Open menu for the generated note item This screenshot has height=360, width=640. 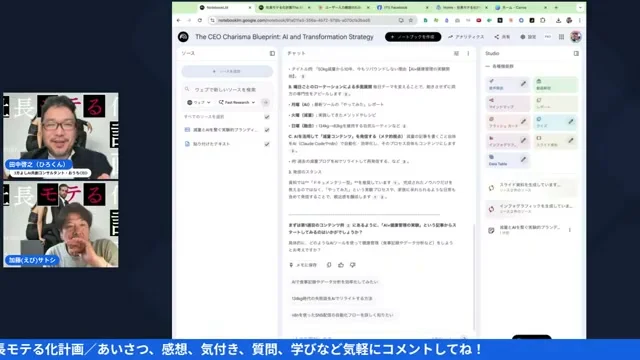coord(570,230)
